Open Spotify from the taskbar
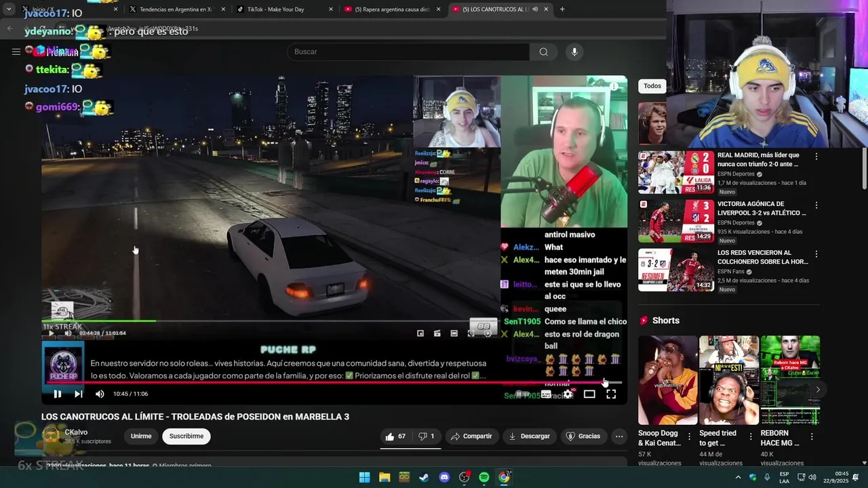The height and width of the screenshot is (488, 868). pos(484,477)
